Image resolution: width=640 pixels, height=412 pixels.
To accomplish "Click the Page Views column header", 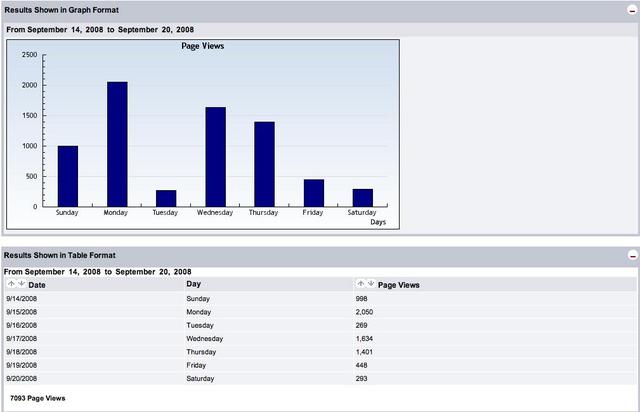I will 399,285.
